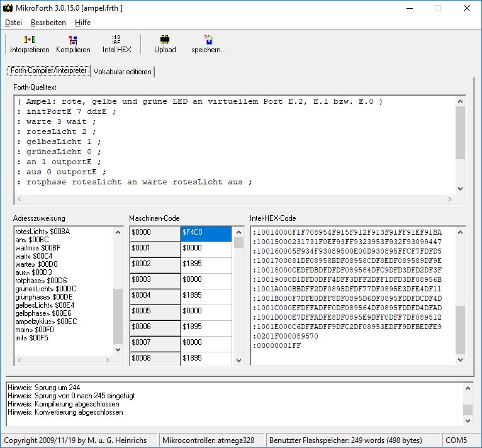The image size is (482, 448).
Task: Open the Bearbeiten menu
Action: pos(48,23)
